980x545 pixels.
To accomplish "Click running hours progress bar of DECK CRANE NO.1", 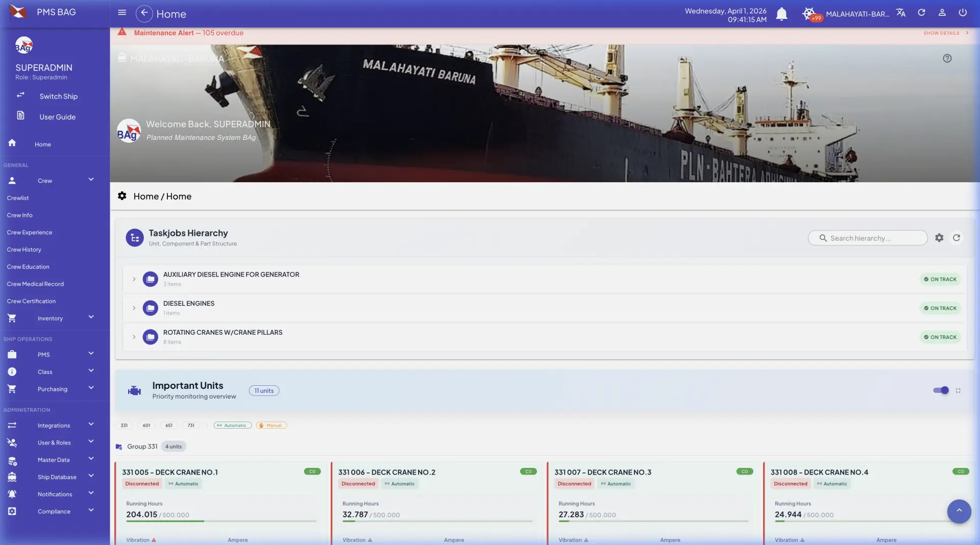I will [x=222, y=522].
